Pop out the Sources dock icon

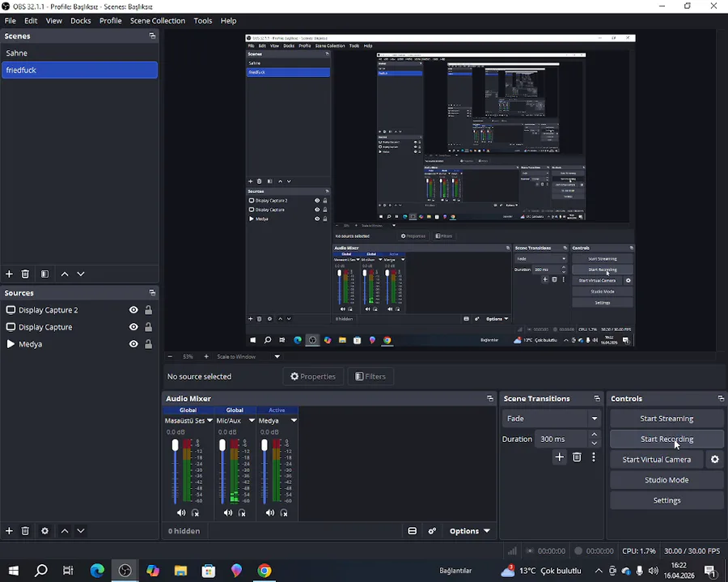[x=152, y=293]
